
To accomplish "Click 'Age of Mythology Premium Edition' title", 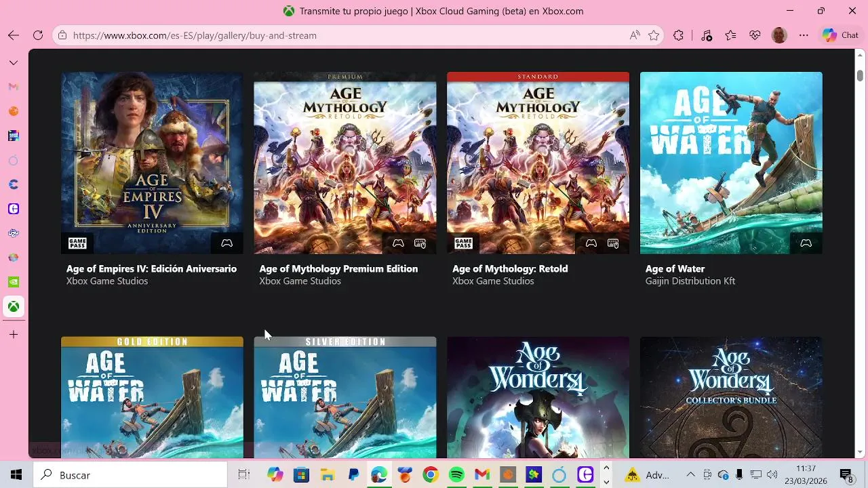I will [x=338, y=268].
